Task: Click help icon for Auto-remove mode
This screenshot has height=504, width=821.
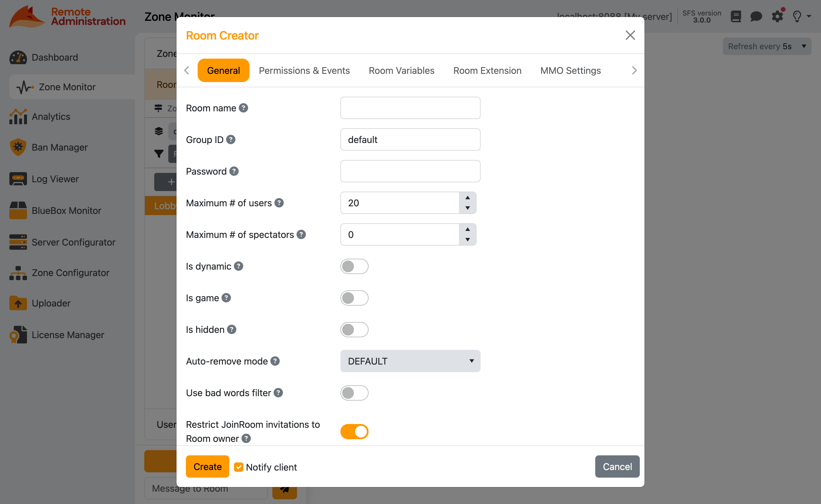Action: 275,361
